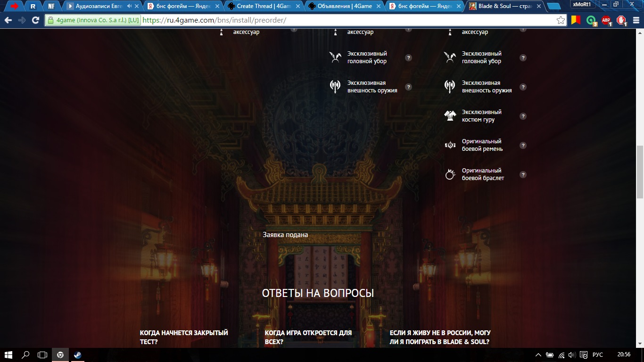Click the combat bracelet ring icon
Viewport: 644px width, 362px height.
tap(450, 174)
